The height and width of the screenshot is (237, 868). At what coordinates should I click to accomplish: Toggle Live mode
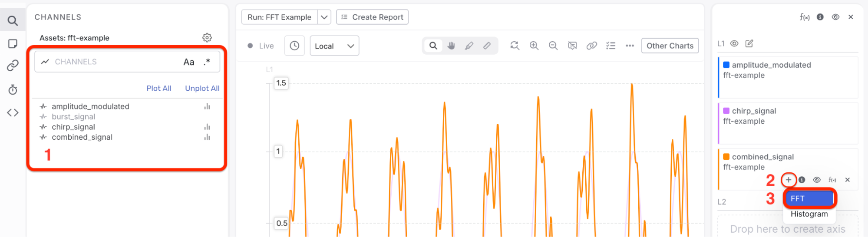pyautogui.click(x=261, y=46)
